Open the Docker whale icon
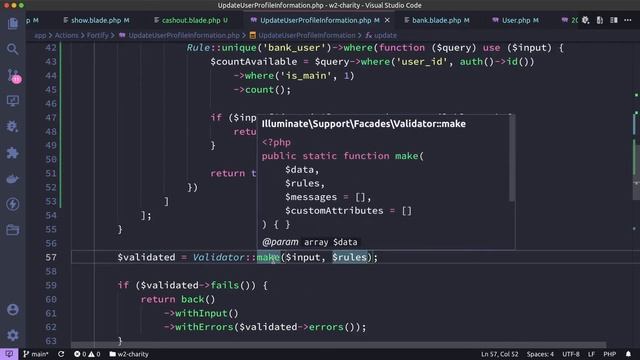Image resolution: width=640 pixels, height=360 pixels. [x=13, y=179]
